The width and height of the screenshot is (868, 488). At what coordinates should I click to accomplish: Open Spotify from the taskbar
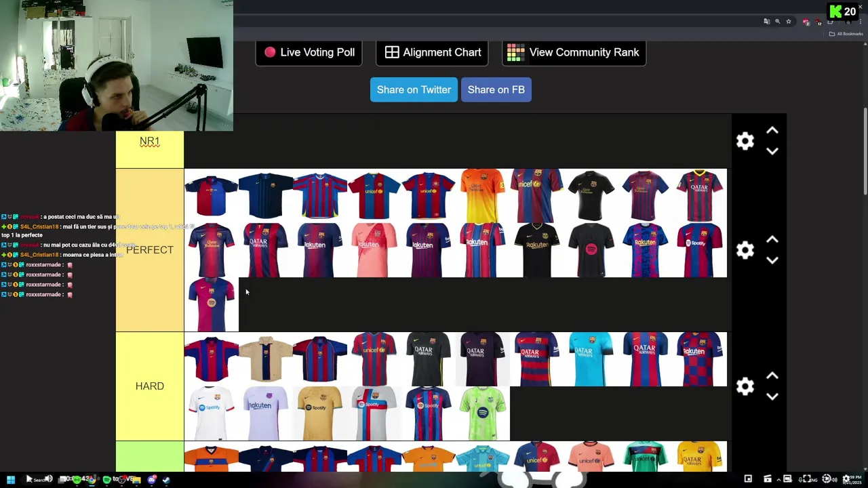pos(106,480)
